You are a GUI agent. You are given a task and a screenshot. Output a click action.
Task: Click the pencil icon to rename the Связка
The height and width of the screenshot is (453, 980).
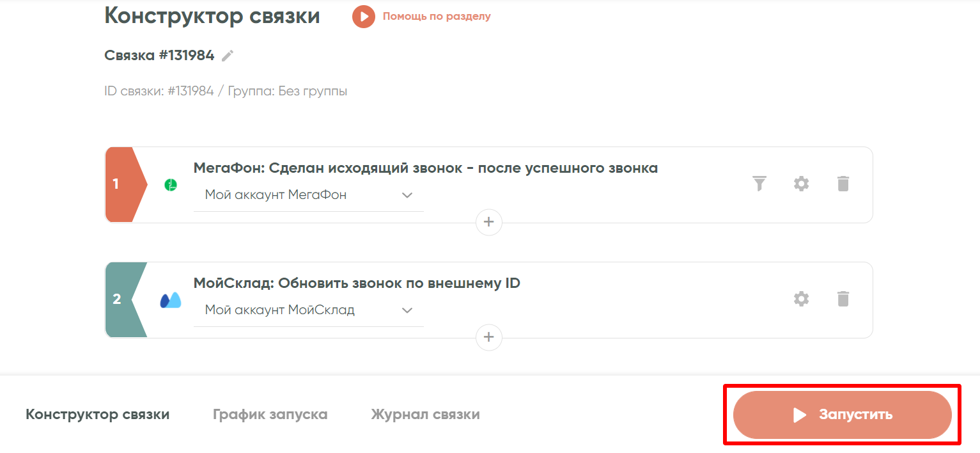(228, 56)
